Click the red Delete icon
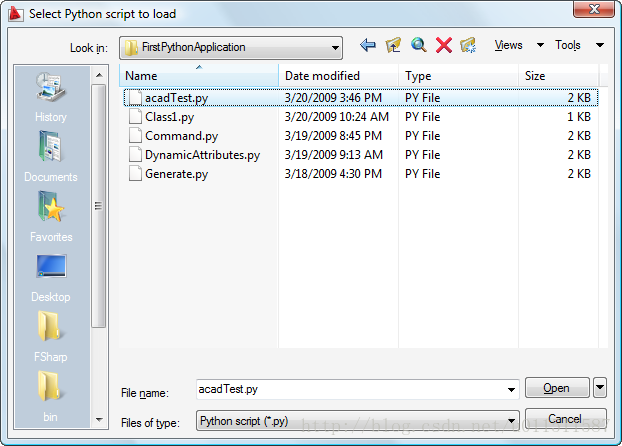Screen dimensions: 622x446 [x=443, y=46]
